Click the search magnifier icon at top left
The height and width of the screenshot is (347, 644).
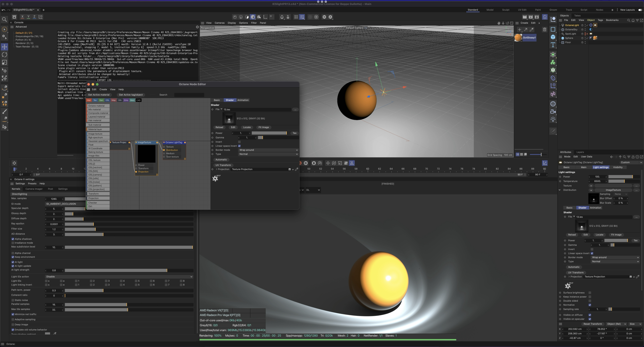(x=4, y=19)
